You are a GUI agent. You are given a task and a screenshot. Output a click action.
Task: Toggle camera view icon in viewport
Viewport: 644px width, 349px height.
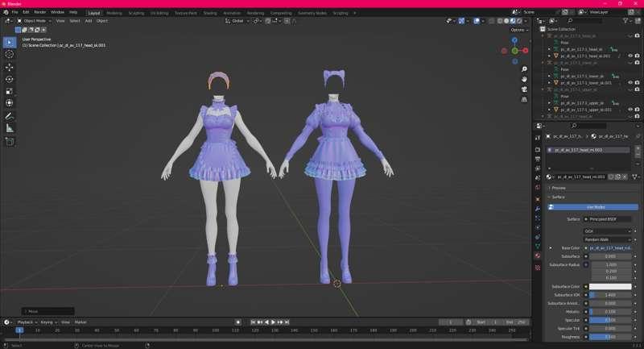pyautogui.click(x=525, y=89)
